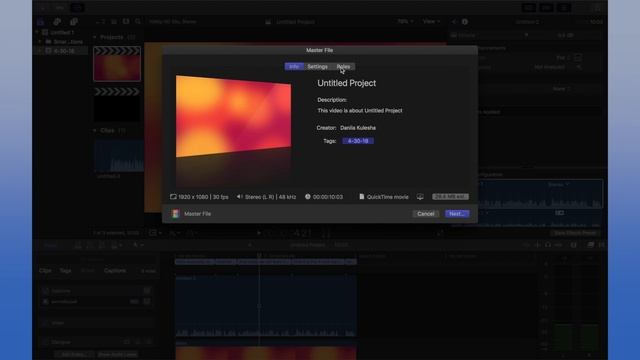The height and width of the screenshot is (360, 640).
Task: Edit the Untitled Project title field
Action: (x=347, y=83)
